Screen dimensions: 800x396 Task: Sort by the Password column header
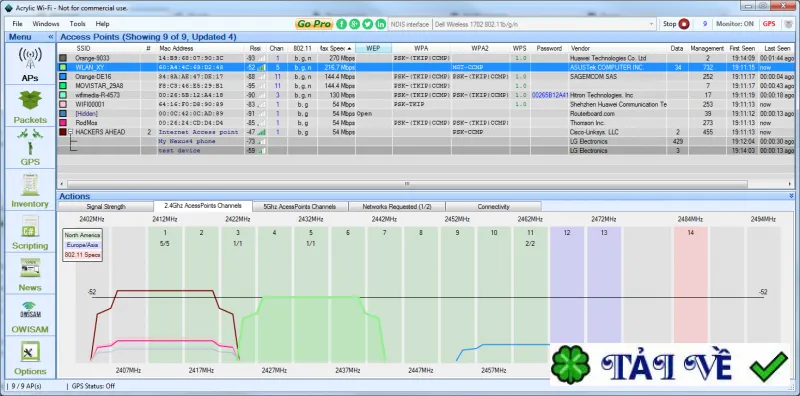tap(548, 48)
